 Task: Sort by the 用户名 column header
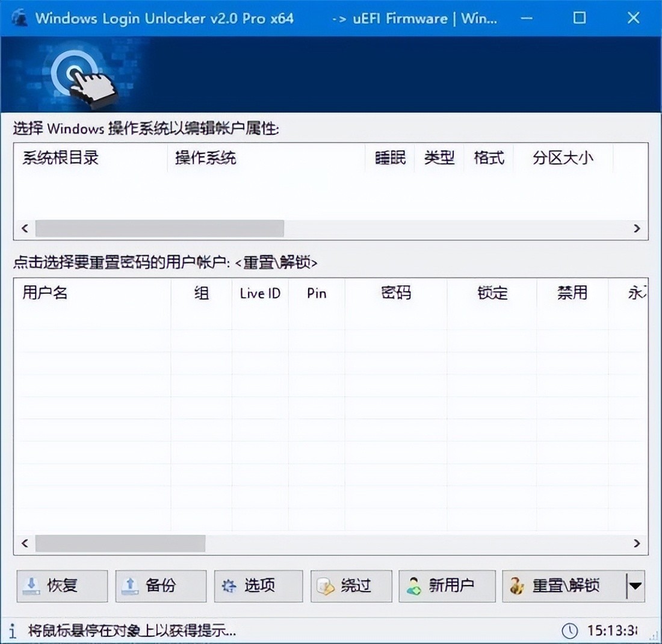(93, 293)
